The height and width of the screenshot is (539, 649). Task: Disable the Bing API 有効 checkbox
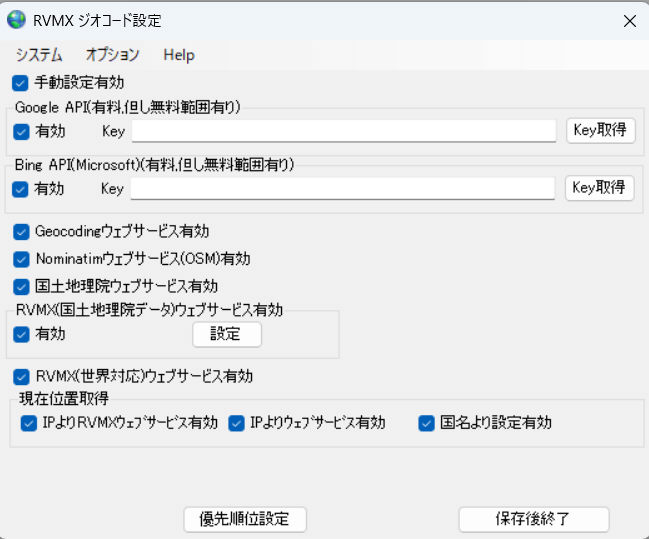tap(20, 188)
